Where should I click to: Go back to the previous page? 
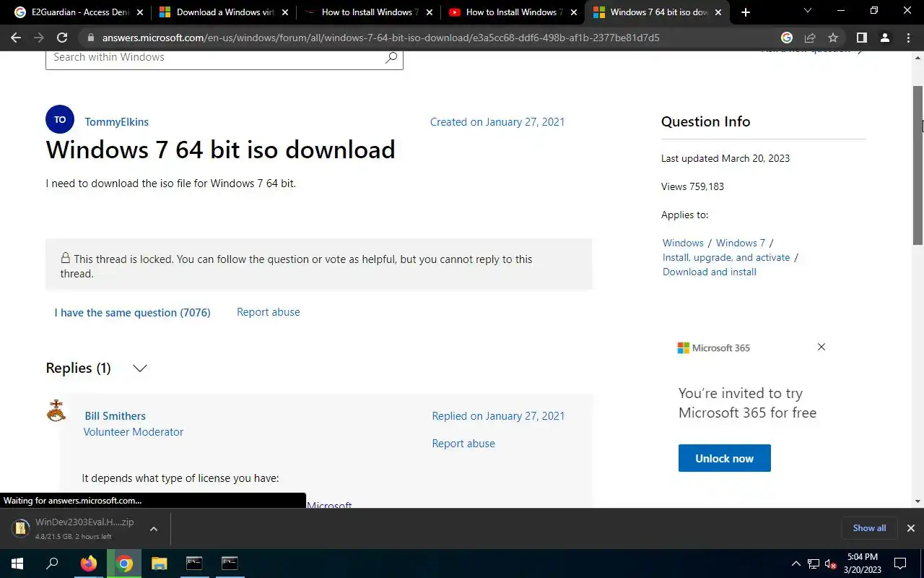tap(16, 38)
